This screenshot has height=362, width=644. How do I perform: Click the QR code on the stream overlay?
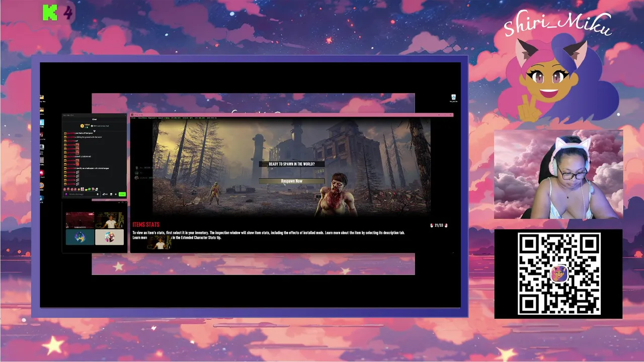pos(558,274)
